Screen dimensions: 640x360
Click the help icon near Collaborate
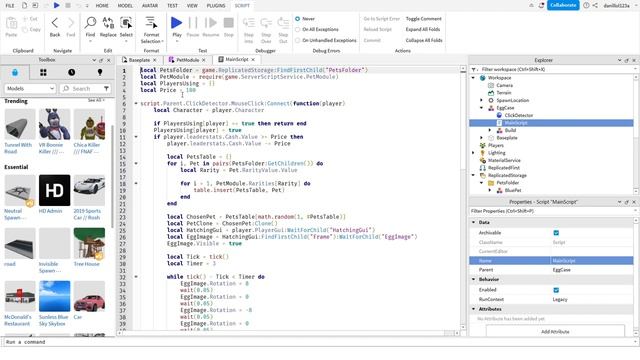(586, 5)
